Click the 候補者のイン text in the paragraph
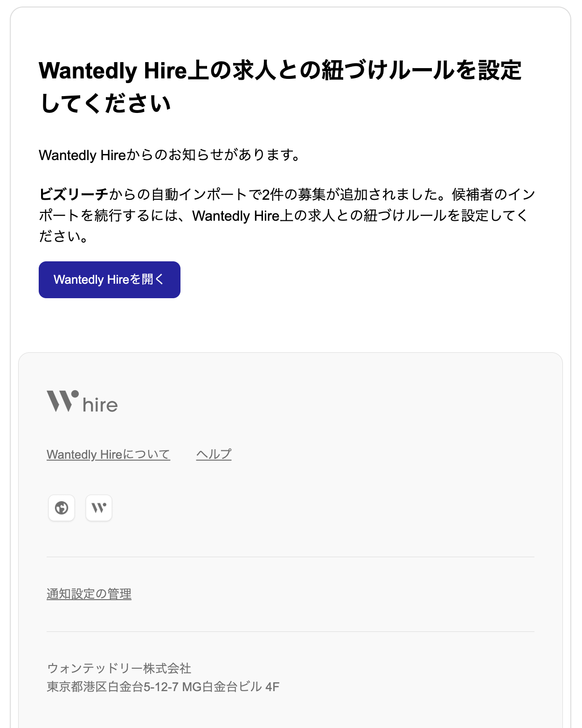 (x=493, y=194)
